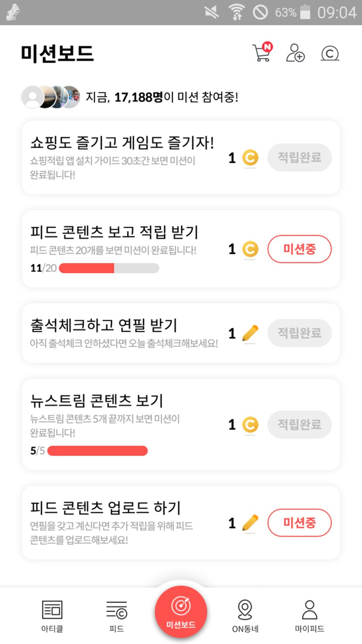Open the 뉴스트림 콘텐츠 보기 mission title
The image size is (362, 644).
pyautogui.click(x=97, y=401)
